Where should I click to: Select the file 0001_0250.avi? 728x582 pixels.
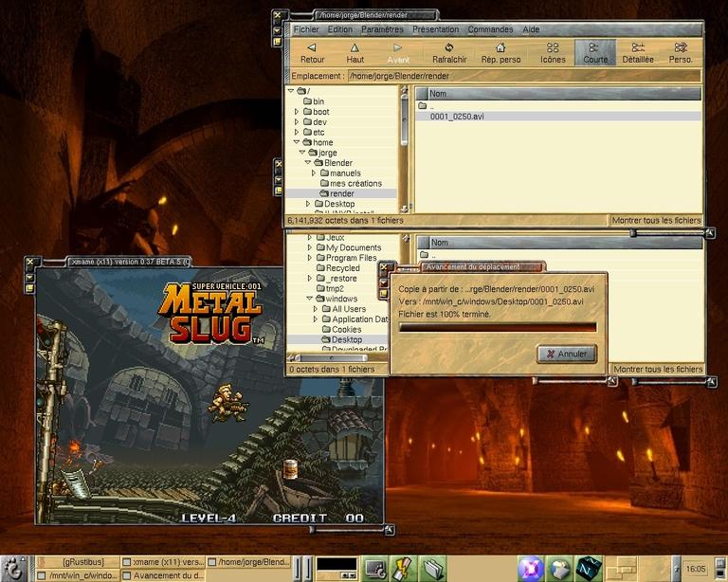[x=457, y=117]
